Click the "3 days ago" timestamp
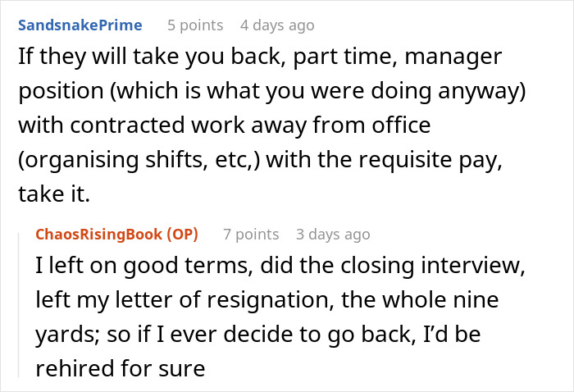Viewport: 574px width, 392px height. (333, 235)
